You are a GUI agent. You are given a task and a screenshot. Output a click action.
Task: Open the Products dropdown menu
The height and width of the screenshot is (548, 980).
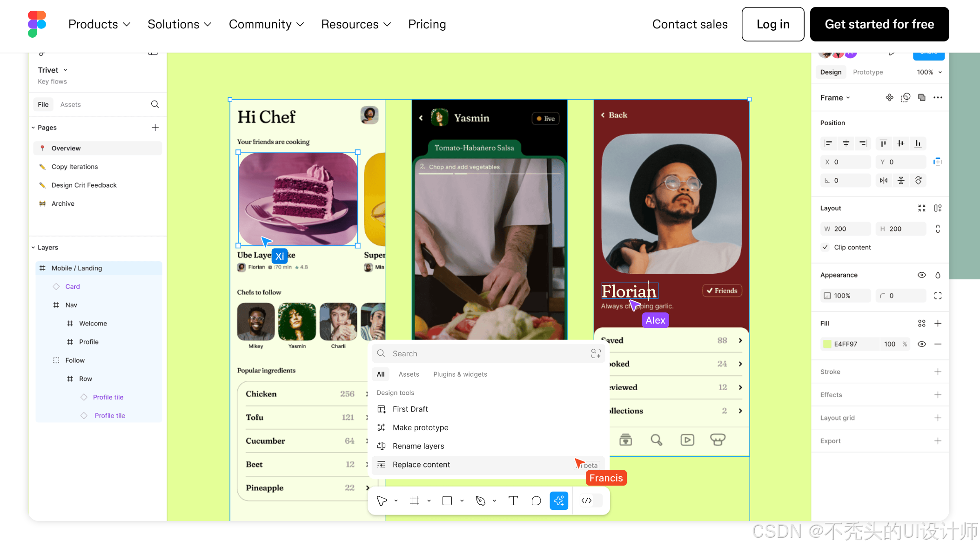click(x=99, y=24)
